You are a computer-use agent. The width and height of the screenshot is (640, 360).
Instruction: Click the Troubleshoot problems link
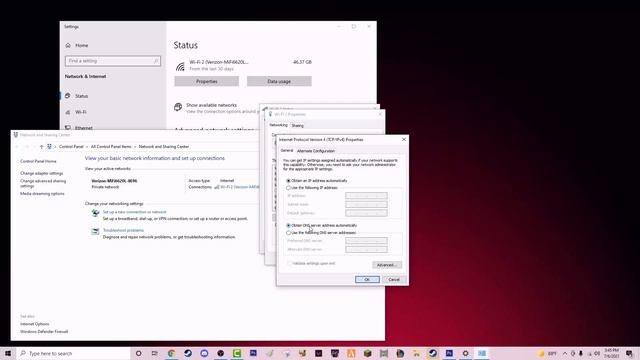[x=123, y=230]
